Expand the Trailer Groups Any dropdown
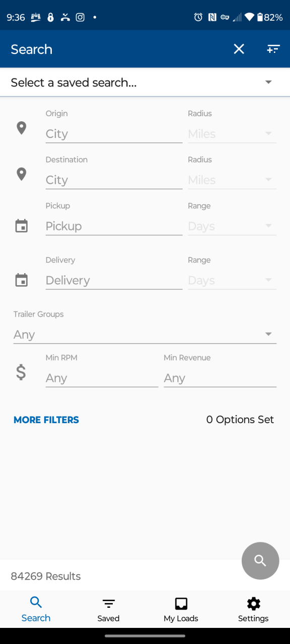Image resolution: width=290 pixels, height=644 pixels. tap(145, 335)
